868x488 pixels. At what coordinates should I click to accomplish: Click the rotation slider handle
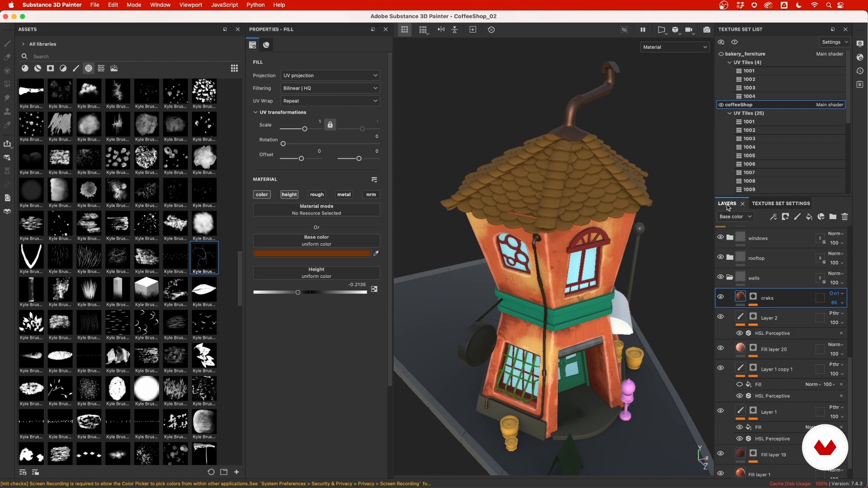point(283,144)
